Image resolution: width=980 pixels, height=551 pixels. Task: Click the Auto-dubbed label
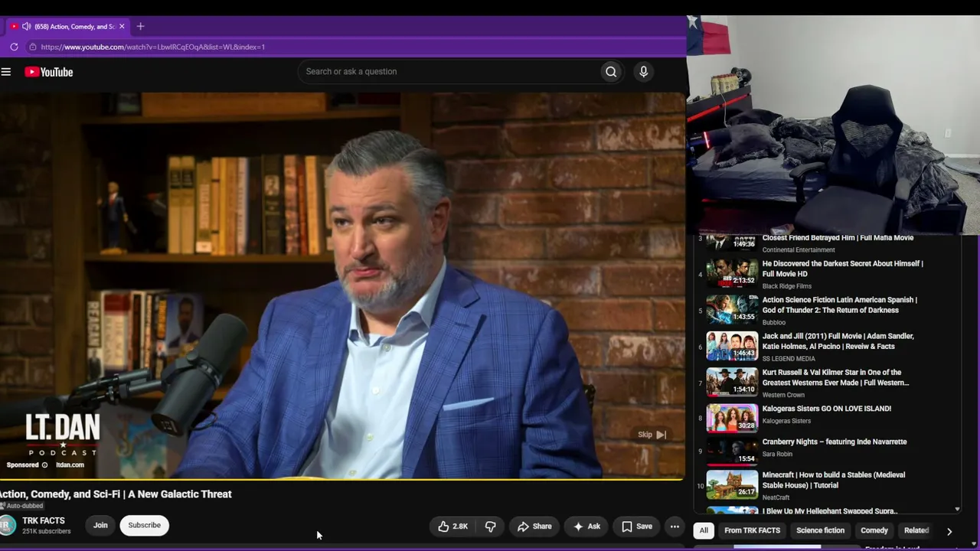click(21, 506)
